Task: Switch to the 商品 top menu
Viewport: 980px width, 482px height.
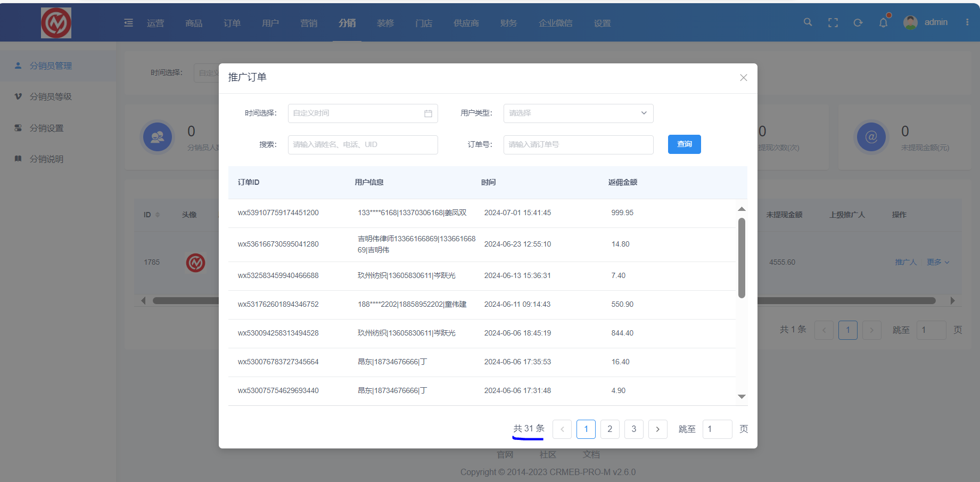Action: [x=194, y=23]
